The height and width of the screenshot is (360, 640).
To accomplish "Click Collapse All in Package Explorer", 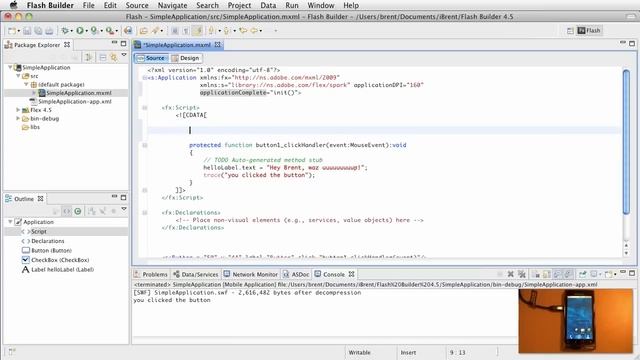I will (103, 58).
